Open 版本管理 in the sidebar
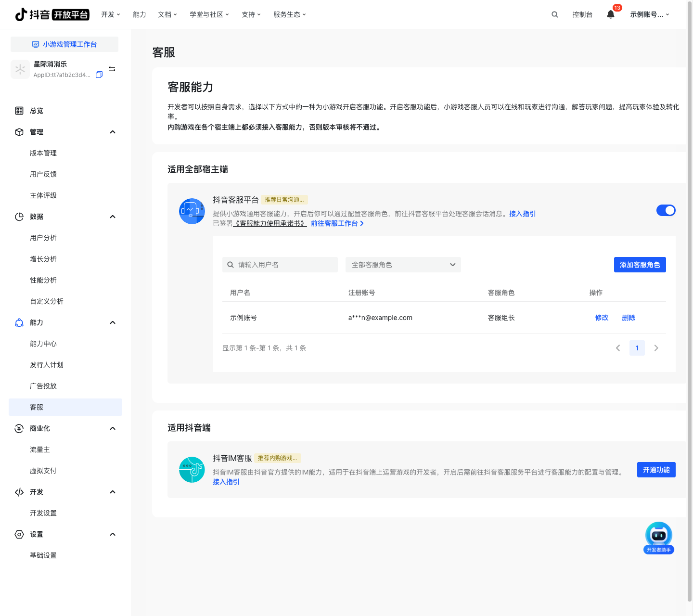 tap(43, 153)
